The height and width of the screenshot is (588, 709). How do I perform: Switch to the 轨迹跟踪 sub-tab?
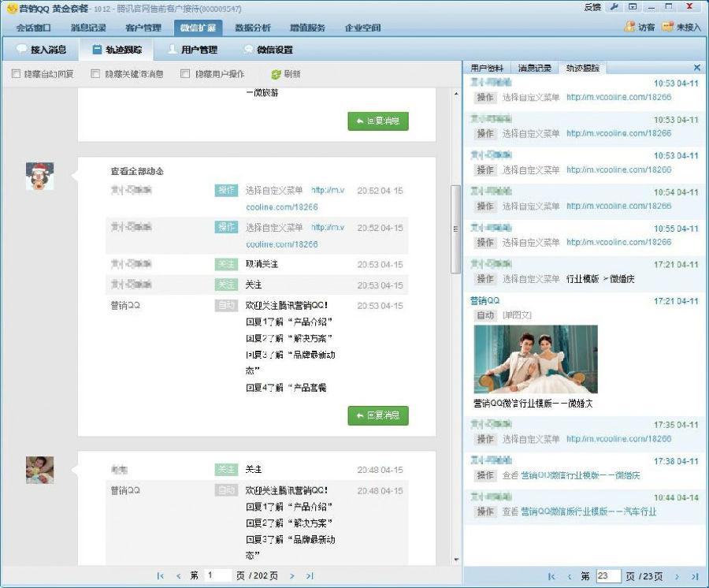[117, 50]
